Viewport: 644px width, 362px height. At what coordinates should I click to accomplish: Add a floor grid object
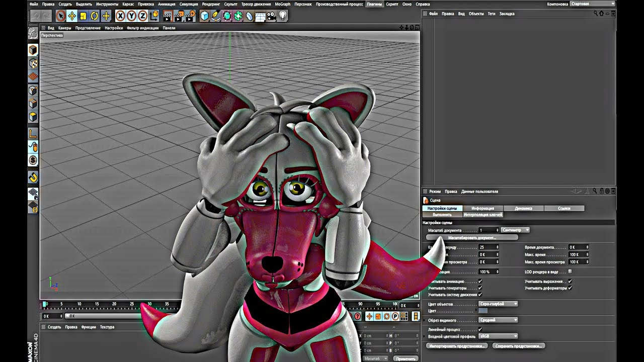click(x=260, y=16)
